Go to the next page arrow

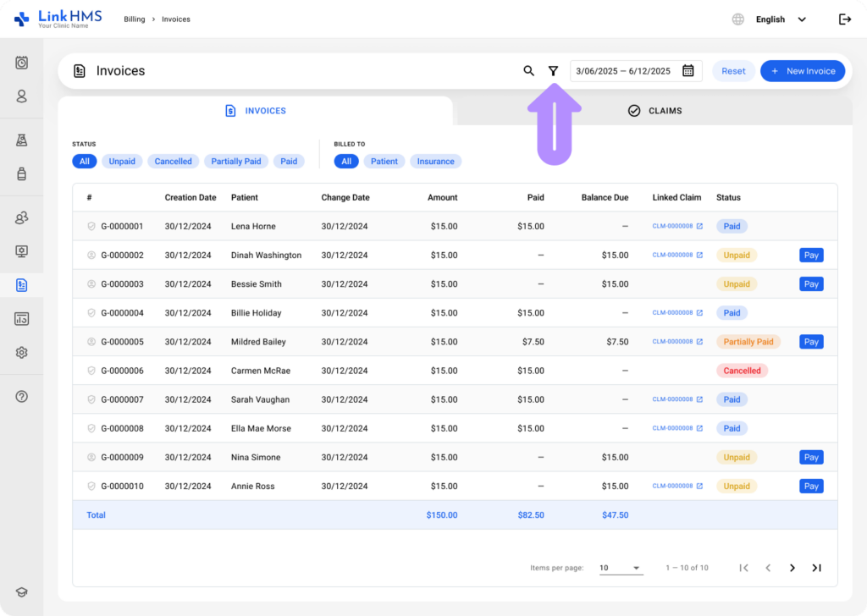[792, 568]
